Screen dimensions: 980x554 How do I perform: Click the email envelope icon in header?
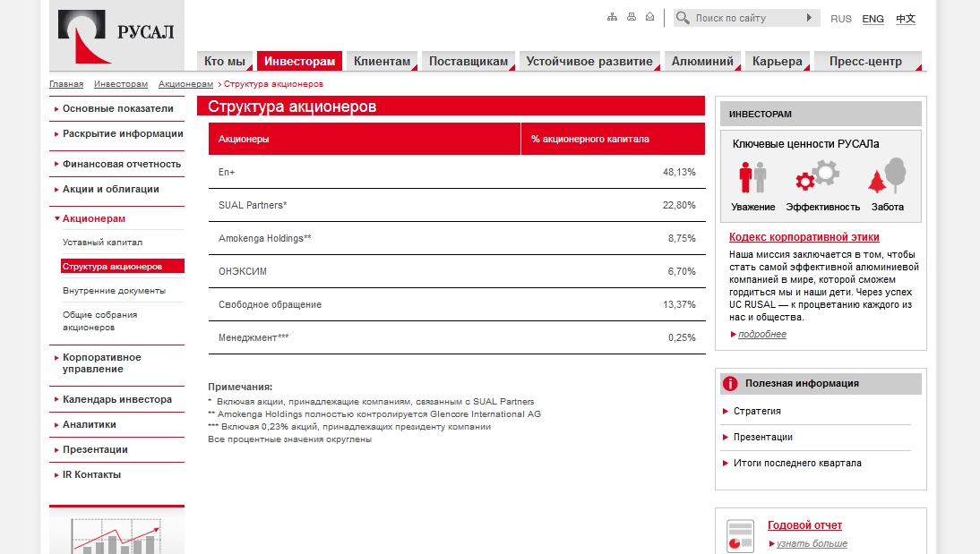[650, 17]
